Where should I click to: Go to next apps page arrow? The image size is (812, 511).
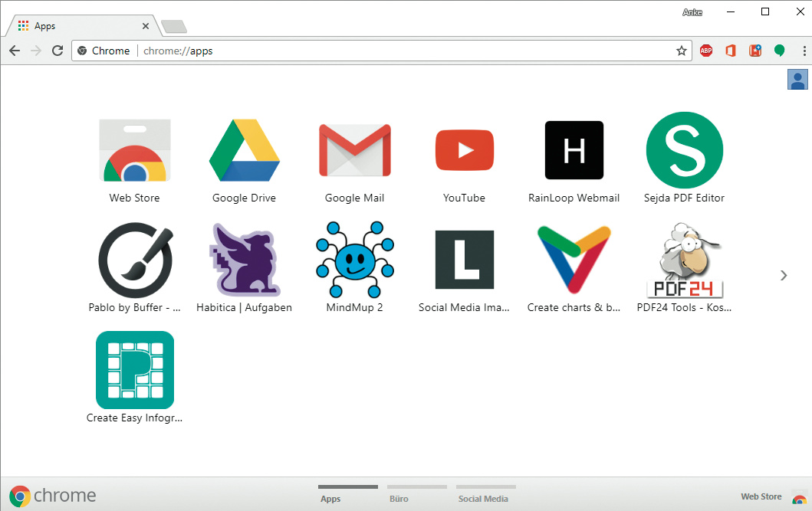tap(783, 276)
